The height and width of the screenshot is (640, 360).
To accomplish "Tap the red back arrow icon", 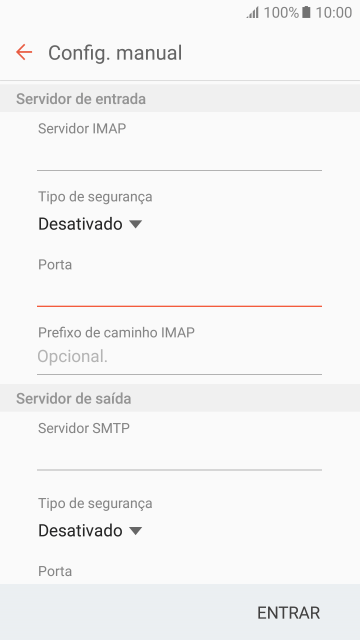I will pyautogui.click(x=24, y=52).
